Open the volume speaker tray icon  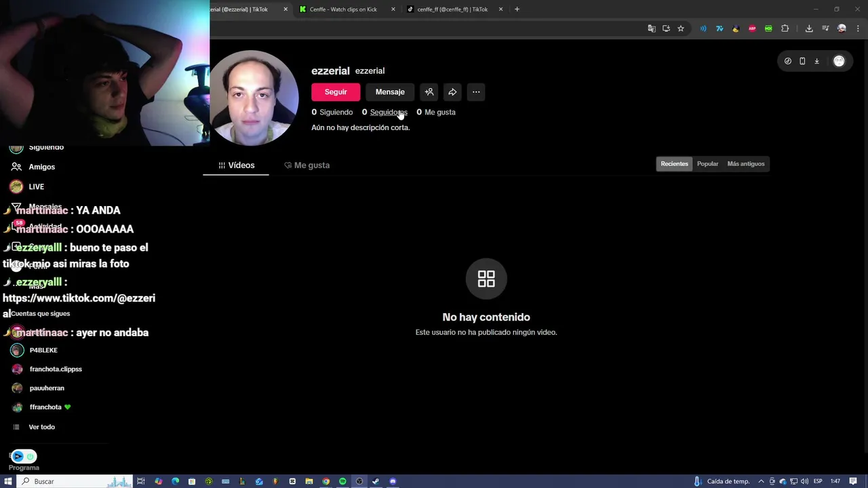point(804,481)
